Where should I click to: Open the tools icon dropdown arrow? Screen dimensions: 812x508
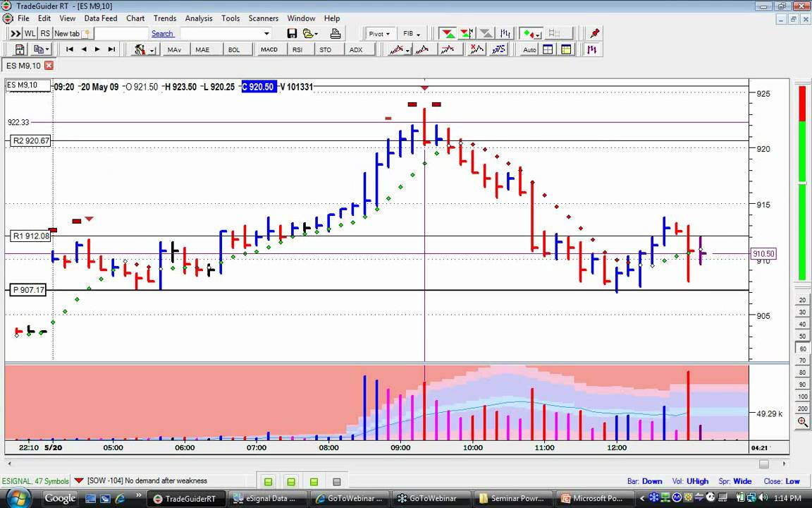tap(152, 50)
